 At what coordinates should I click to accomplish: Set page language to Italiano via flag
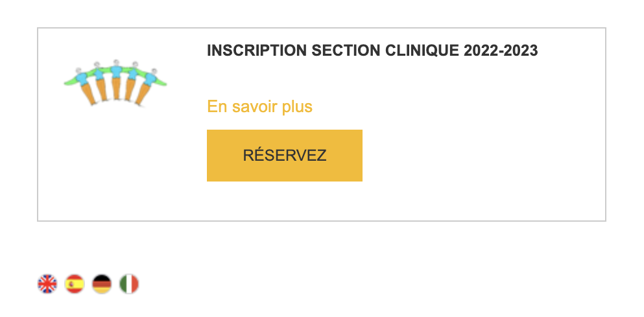click(129, 284)
